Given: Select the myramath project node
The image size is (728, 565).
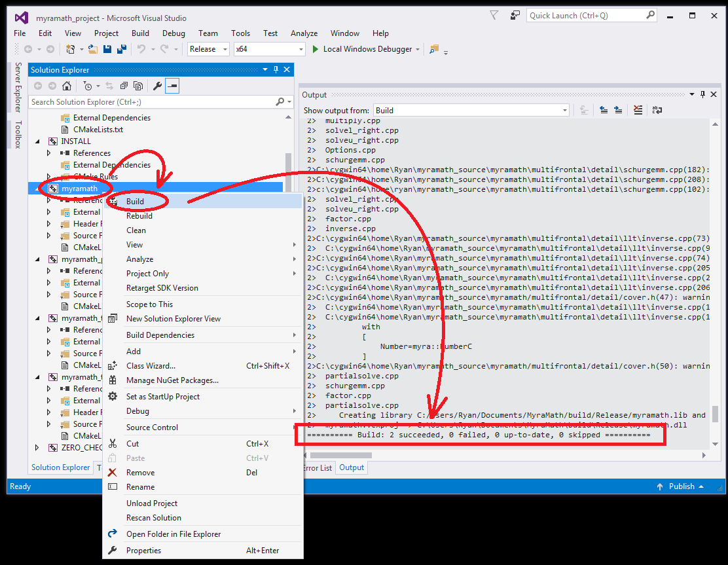Looking at the screenshot, I should 79,189.
